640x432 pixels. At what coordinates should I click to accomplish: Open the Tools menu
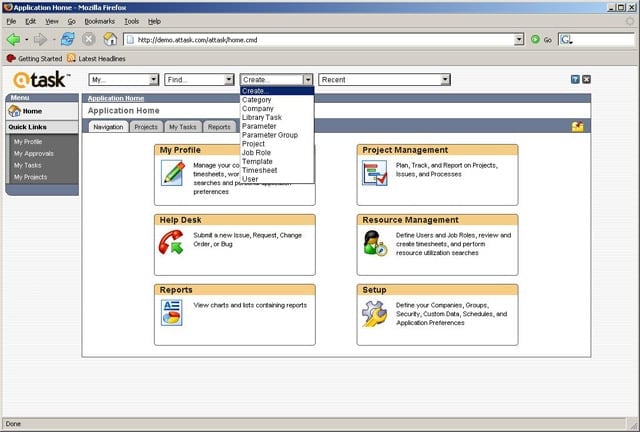[x=131, y=21]
